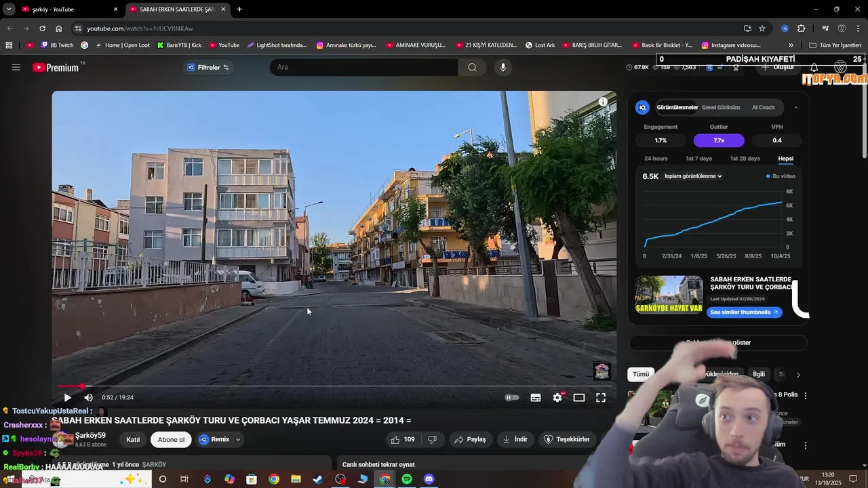This screenshot has width=868, height=488.
Task: Open the Remix button
Action: coord(214,439)
